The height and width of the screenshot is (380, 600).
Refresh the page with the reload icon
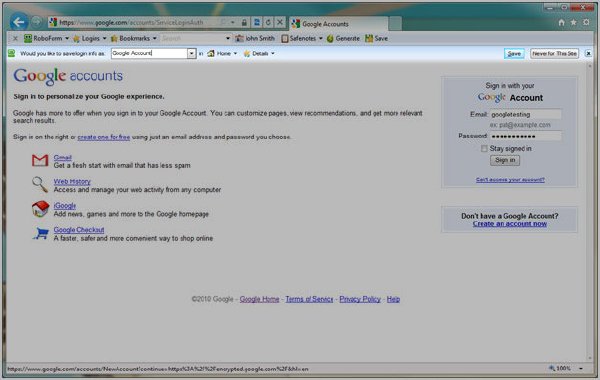coord(268,23)
